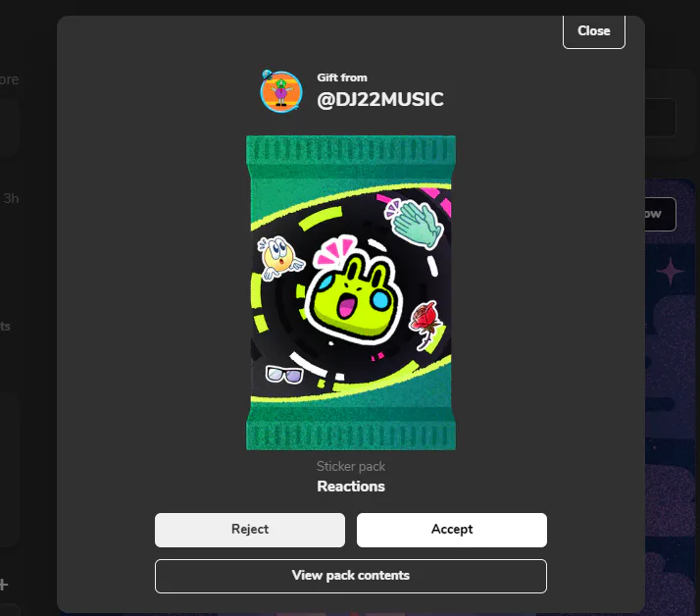
Task: Click the partially hidden button behind dialog right
Action: point(660,214)
